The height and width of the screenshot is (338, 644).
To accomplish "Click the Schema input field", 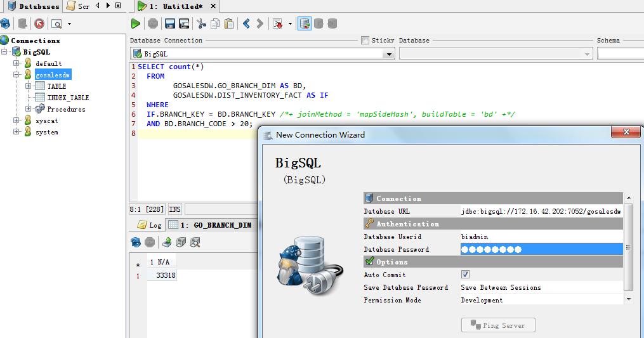I will coord(621,54).
